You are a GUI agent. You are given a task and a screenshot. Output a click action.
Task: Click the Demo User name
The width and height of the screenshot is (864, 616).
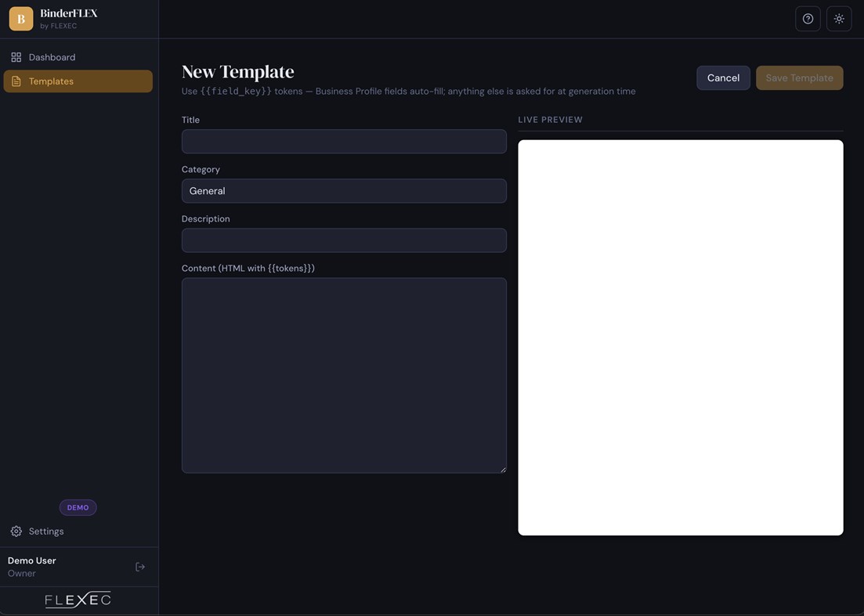(x=32, y=560)
